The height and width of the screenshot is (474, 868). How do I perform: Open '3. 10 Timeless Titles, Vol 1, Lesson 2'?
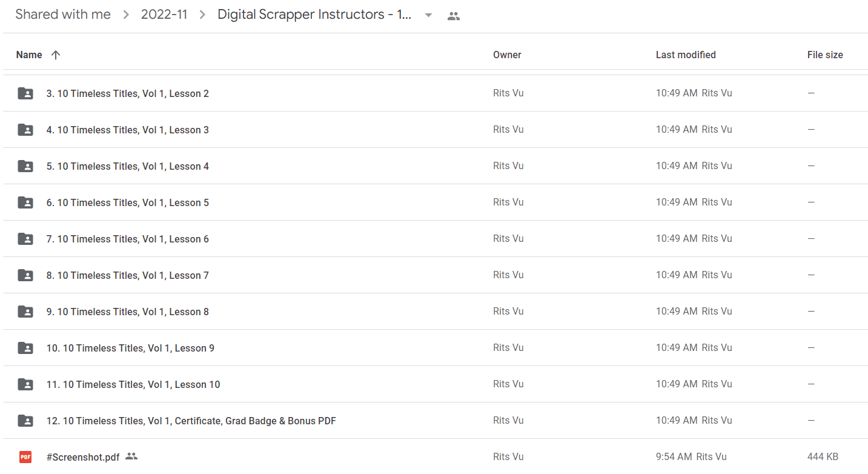click(128, 93)
